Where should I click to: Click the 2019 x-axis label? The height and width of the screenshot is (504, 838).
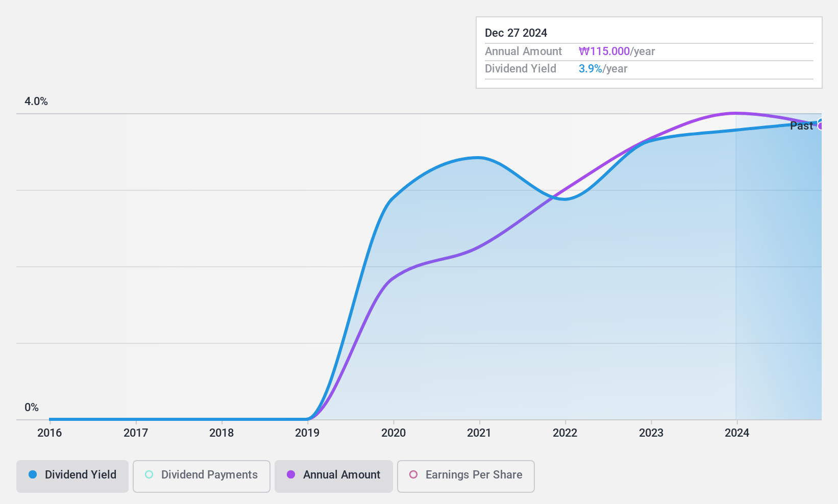click(x=307, y=433)
